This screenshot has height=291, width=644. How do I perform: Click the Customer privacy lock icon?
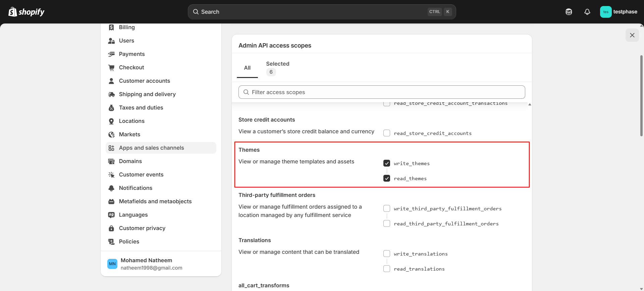click(111, 228)
